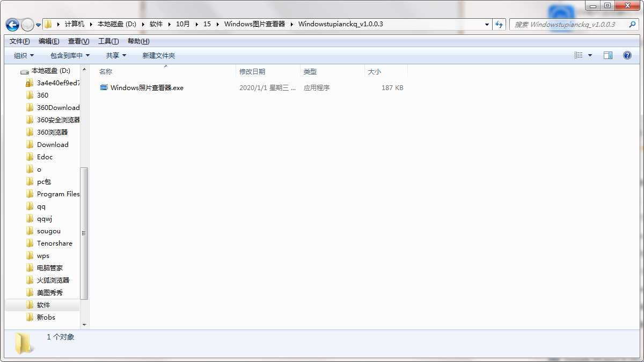Open help with the question mark icon
644x362 pixels.
[x=627, y=55]
